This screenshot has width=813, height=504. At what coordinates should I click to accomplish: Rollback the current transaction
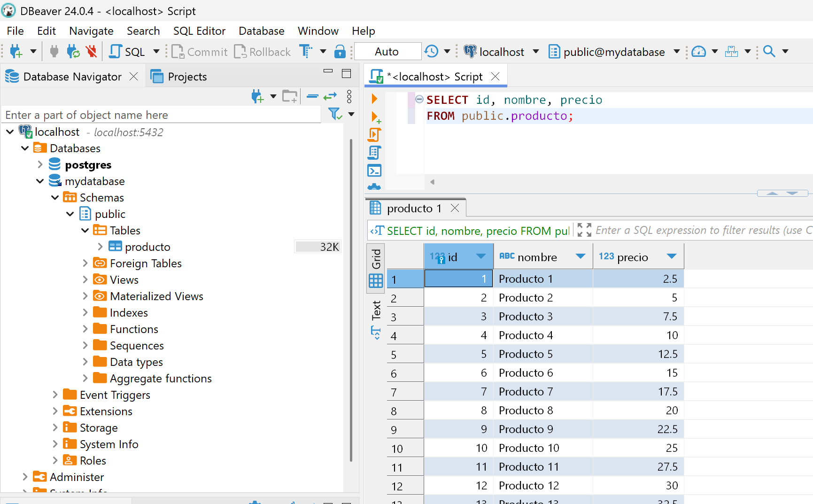pyautogui.click(x=262, y=51)
